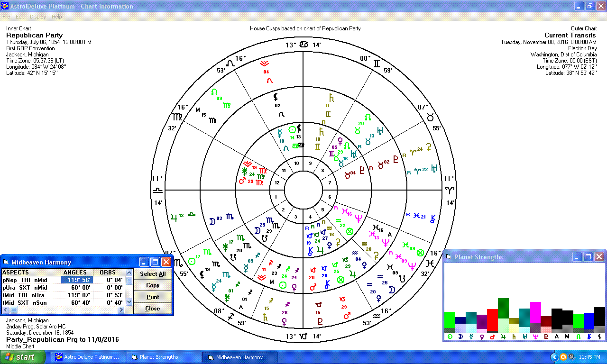This screenshot has height=364, width=607.
Task: Click the Capricorn glyph on the bottom cusp label
Action: 303,337
